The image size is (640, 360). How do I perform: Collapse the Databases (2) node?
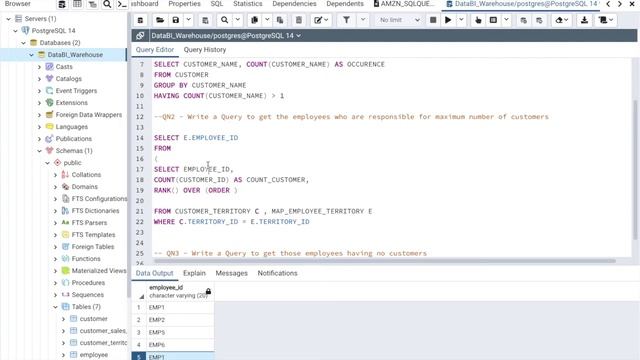tap(23, 42)
